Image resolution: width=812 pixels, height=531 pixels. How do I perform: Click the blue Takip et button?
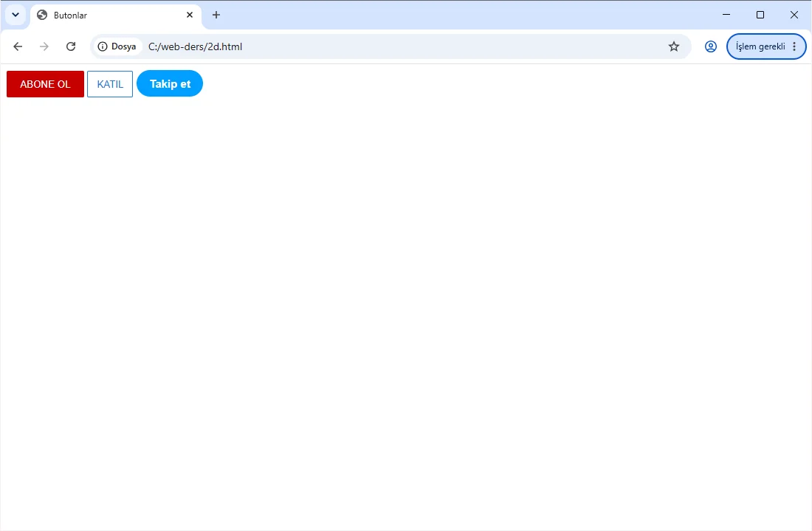(170, 83)
